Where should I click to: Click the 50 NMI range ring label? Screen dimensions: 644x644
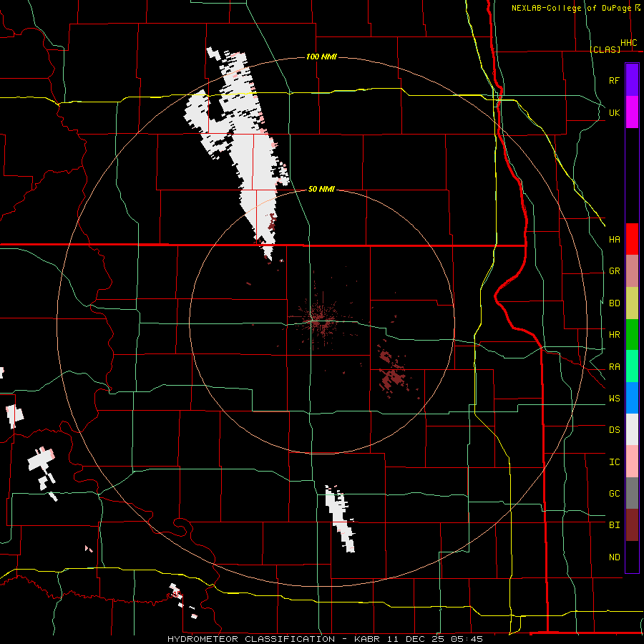(x=321, y=189)
